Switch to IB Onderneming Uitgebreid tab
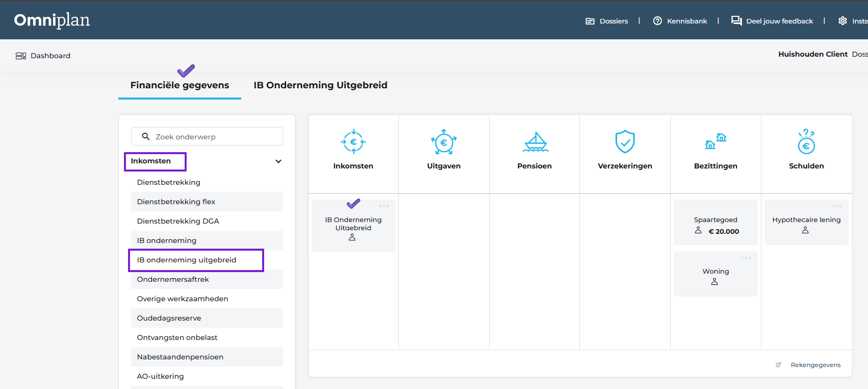Viewport: 868px width, 389px height. [320, 85]
